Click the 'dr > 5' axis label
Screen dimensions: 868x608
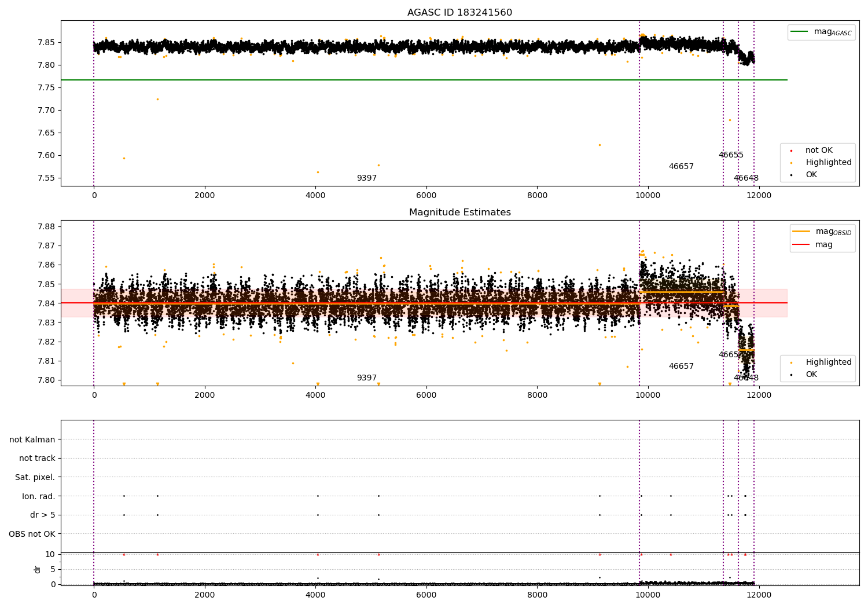pyautogui.click(x=43, y=515)
